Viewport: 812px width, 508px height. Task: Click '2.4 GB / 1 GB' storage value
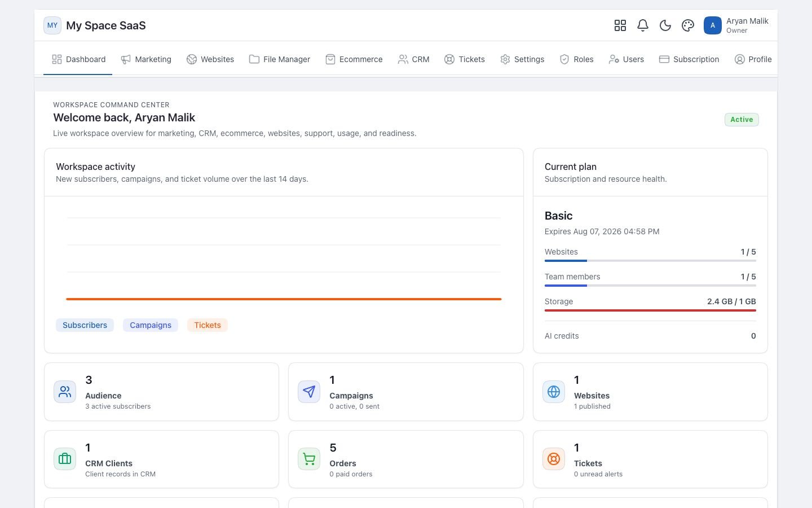(x=731, y=301)
